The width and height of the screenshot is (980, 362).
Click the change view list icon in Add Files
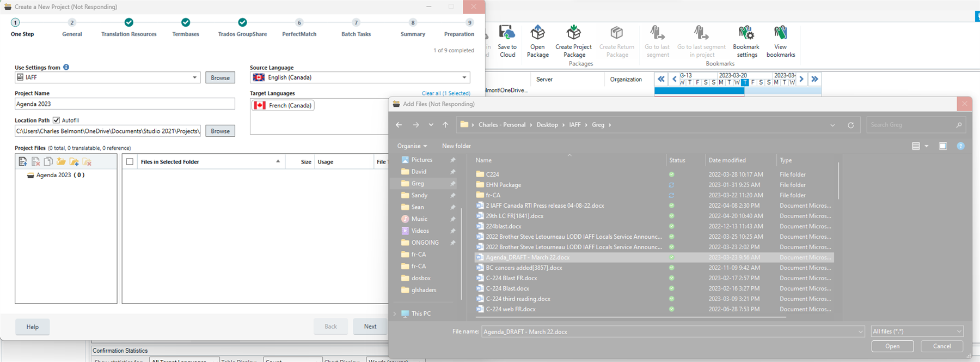click(x=916, y=146)
